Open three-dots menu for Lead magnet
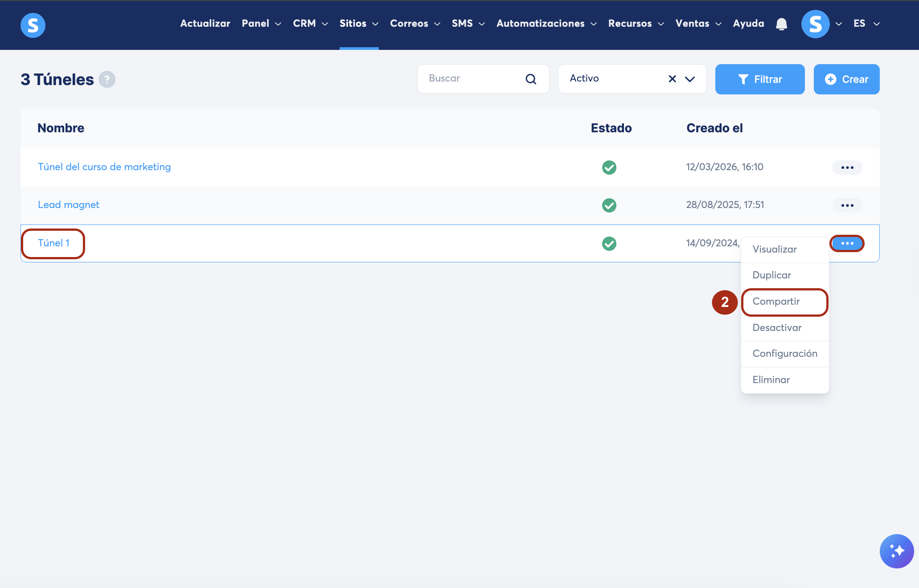Screen dimensions: 919x588 pos(847,205)
